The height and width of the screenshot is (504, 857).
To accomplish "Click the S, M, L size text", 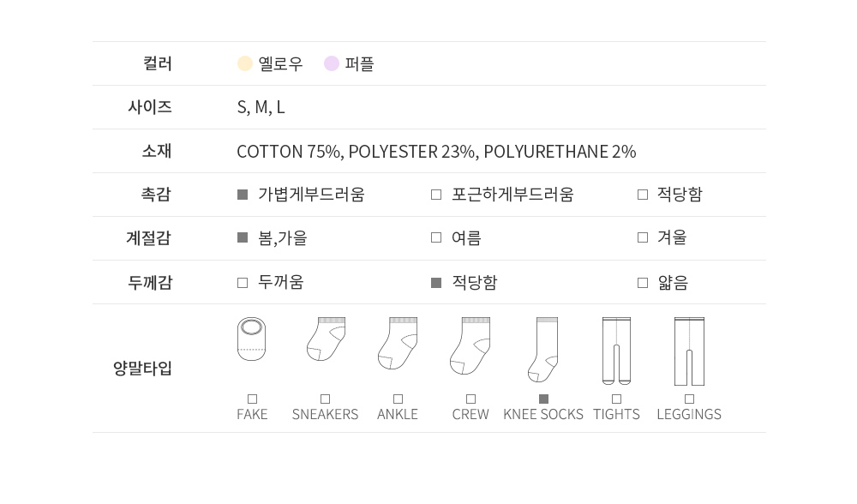I will point(261,107).
